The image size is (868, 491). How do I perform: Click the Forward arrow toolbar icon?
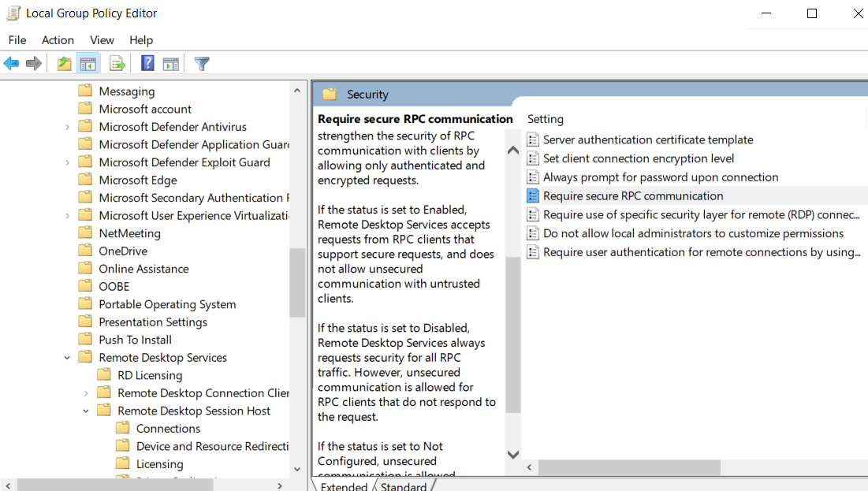(x=34, y=64)
